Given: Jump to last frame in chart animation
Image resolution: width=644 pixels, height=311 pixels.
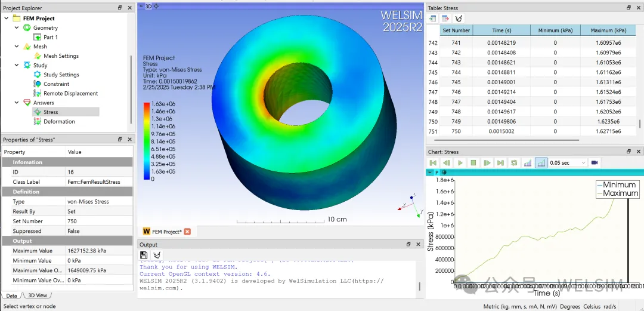Looking at the screenshot, I should [x=500, y=163].
